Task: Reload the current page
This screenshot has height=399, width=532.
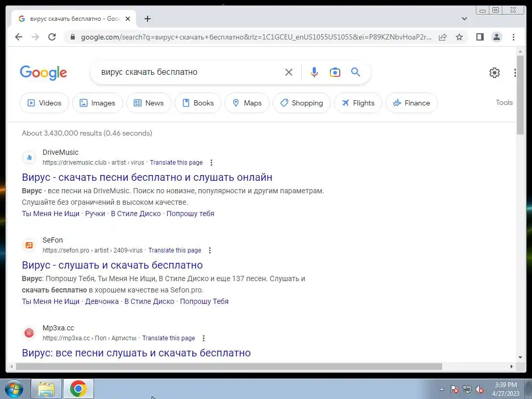Action: point(52,37)
